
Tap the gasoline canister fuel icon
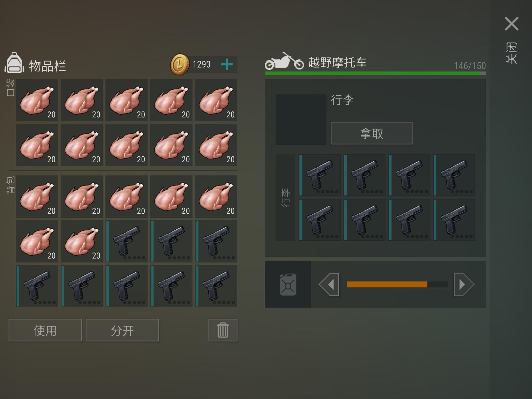[288, 284]
